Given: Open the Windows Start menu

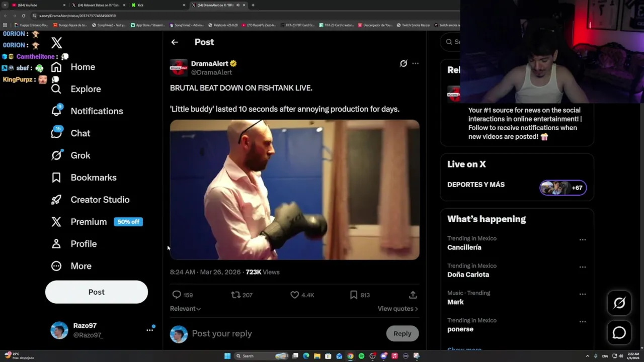Looking at the screenshot, I should click(x=227, y=356).
